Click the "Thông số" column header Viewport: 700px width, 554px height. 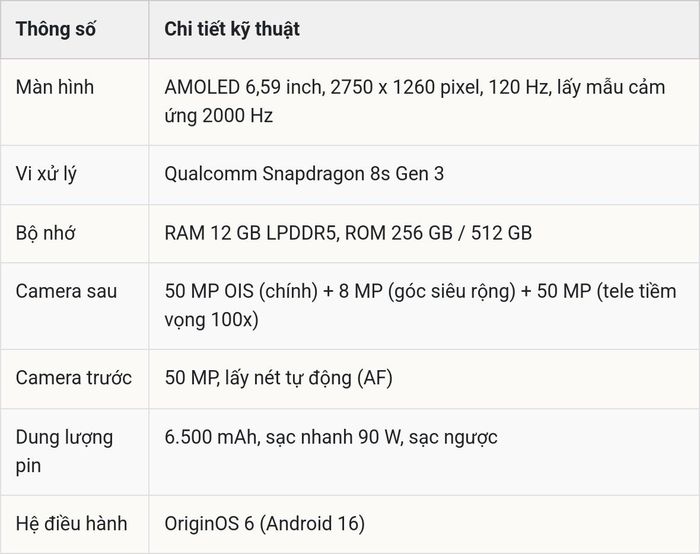pos(55,29)
